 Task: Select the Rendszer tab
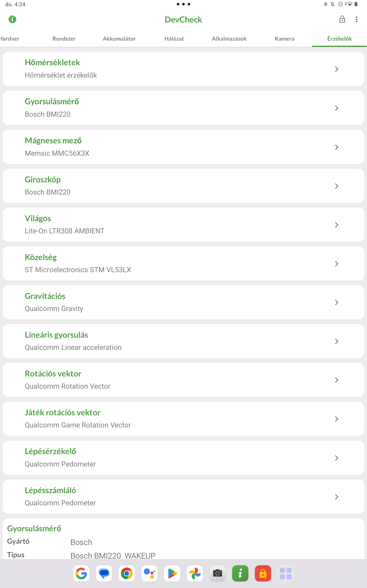(64, 39)
